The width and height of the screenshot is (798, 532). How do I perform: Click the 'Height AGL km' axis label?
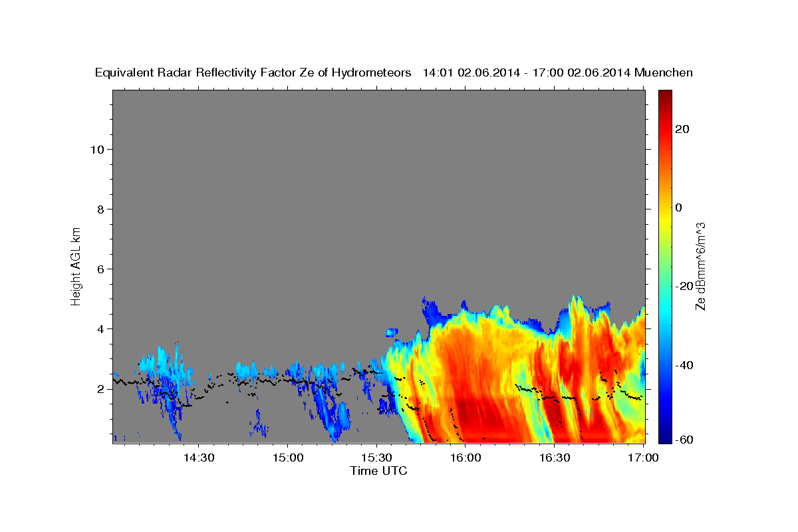[x=76, y=265]
